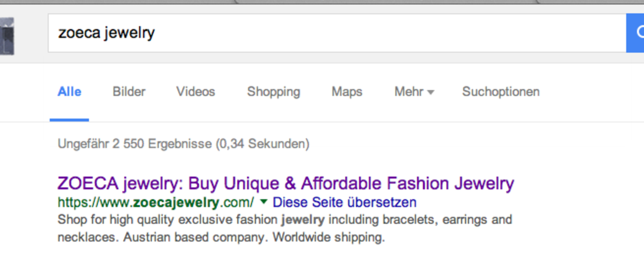644x270 pixels.
Task: Click the blue search button
Action: click(x=636, y=33)
